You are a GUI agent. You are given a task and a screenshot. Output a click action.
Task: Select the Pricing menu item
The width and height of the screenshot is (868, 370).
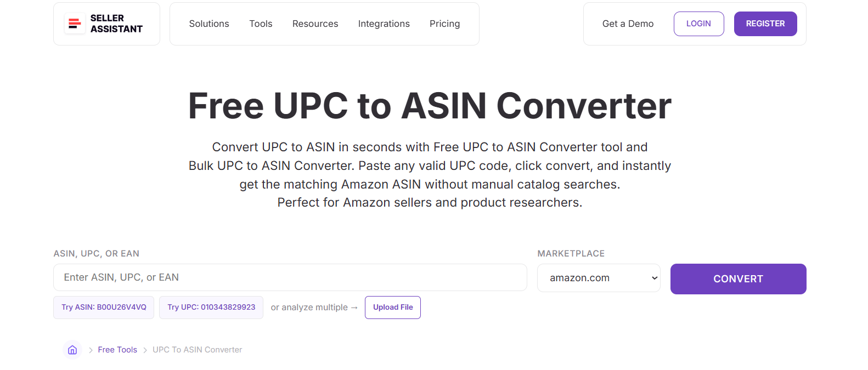(x=444, y=24)
